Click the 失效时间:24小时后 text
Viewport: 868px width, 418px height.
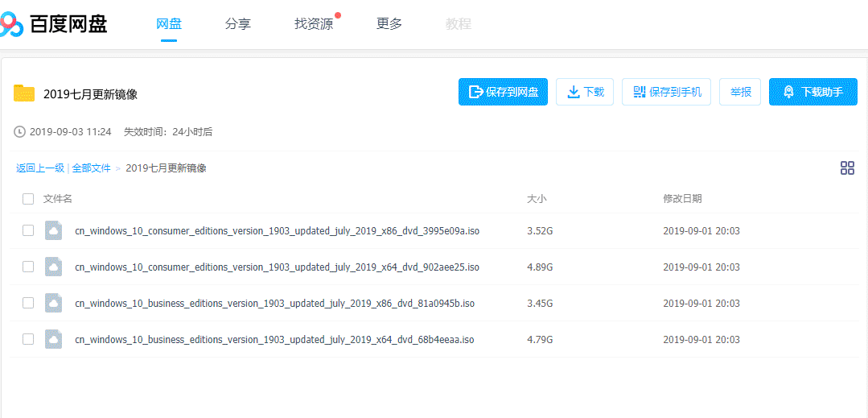coord(168,132)
